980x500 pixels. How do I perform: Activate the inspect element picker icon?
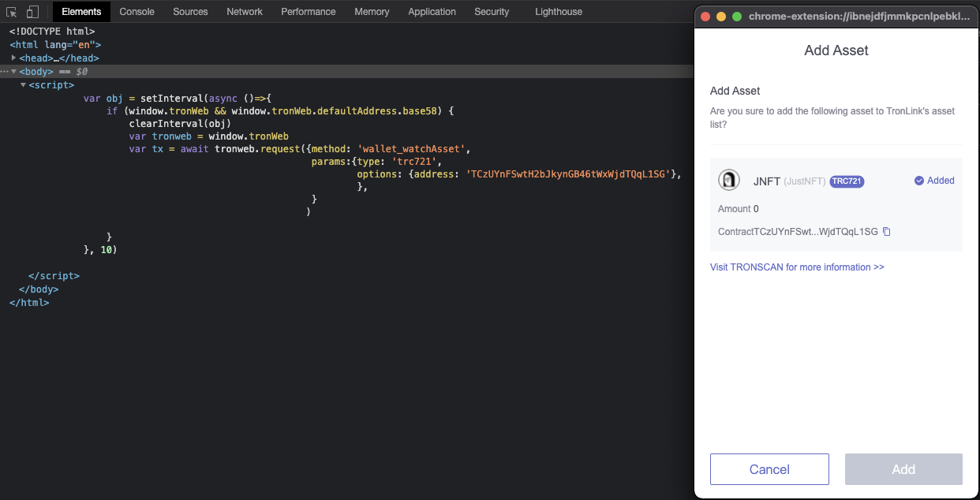coord(12,12)
